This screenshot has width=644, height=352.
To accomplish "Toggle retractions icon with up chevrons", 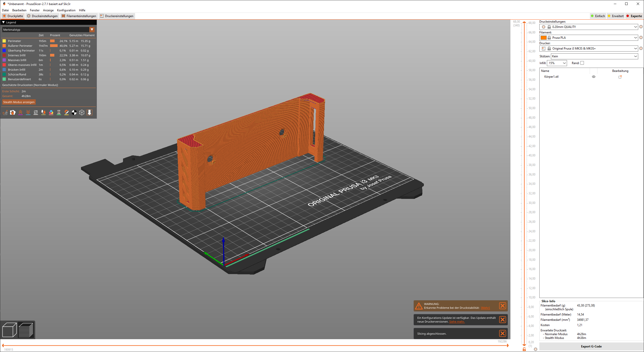I will pyautogui.click(x=20, y=113).
